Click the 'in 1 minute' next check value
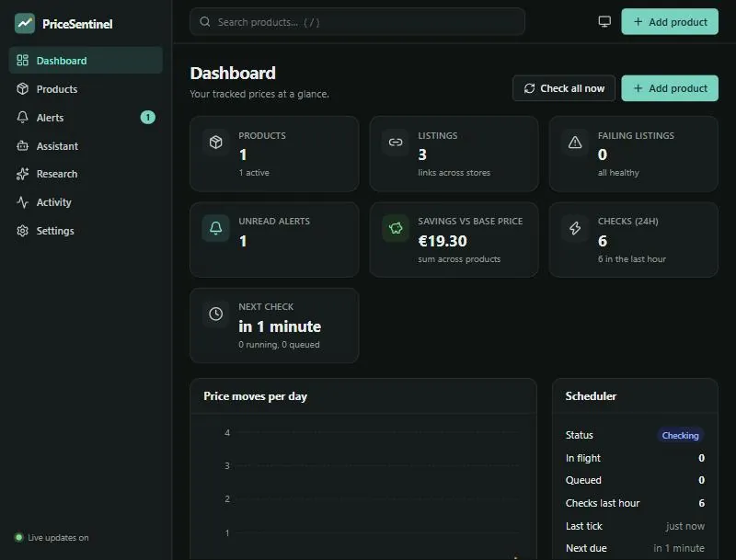 pos(280,326)
